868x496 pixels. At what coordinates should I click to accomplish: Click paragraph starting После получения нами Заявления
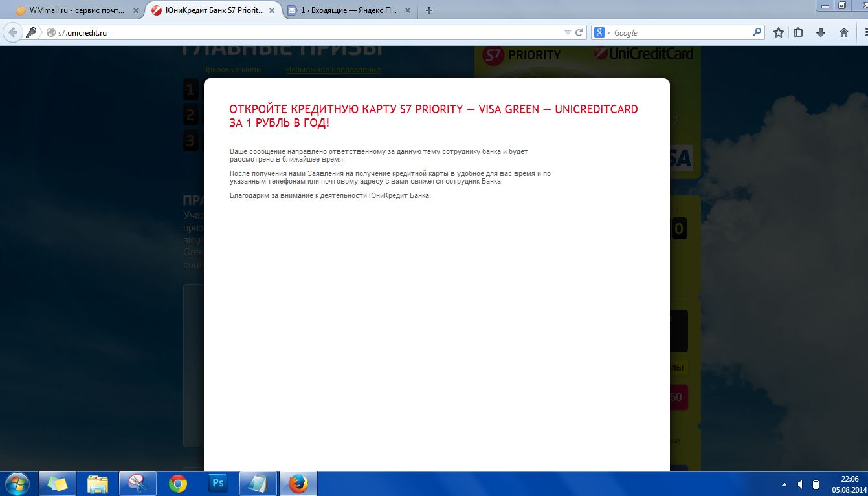(x=390, y=177)
